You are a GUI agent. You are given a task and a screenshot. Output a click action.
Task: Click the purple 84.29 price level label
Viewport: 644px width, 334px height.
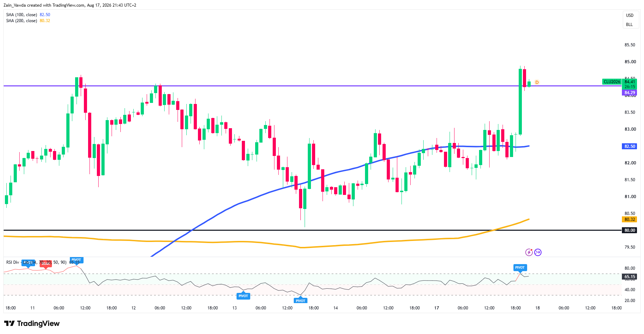click(x=630, y=93)
